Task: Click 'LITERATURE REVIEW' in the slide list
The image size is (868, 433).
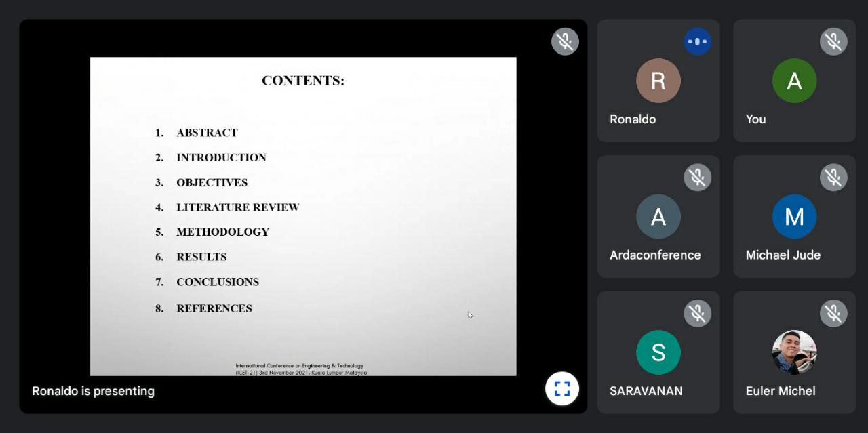Action: click(237, 207)
